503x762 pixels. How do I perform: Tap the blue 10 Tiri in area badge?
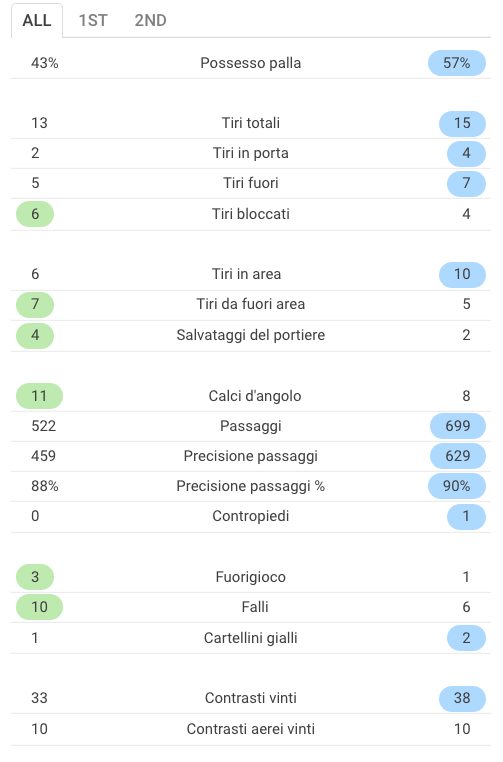click(462, 274)
